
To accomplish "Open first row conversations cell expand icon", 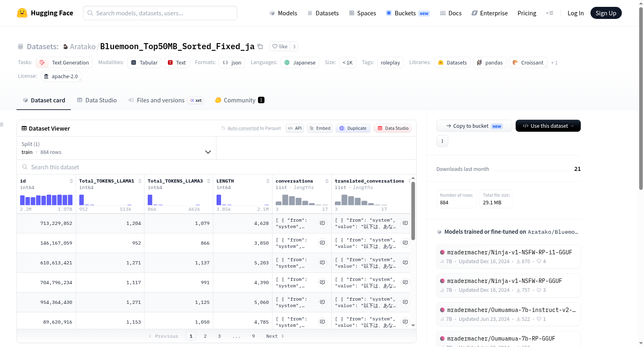I will [x=322, y=223].
